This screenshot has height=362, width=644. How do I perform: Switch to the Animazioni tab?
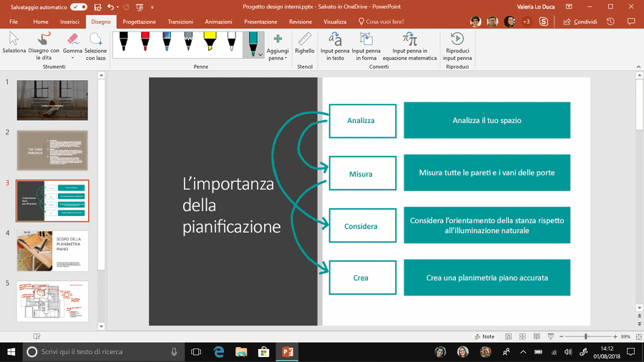[x=218, y=21]
